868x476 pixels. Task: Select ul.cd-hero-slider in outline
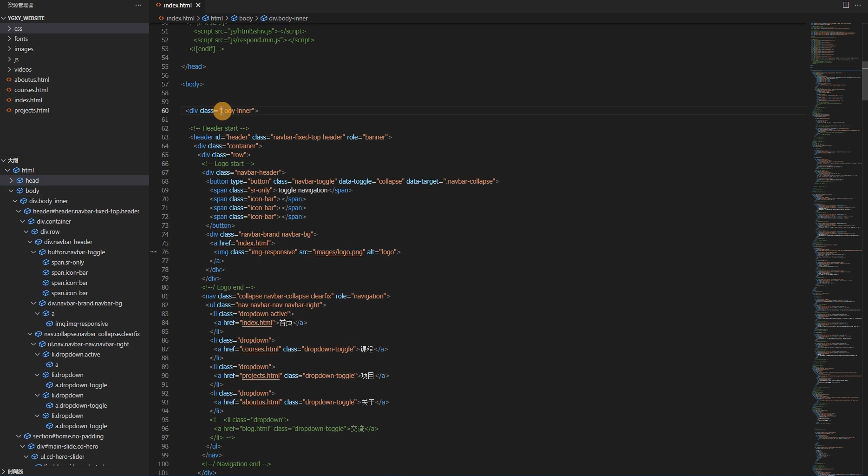62,456
